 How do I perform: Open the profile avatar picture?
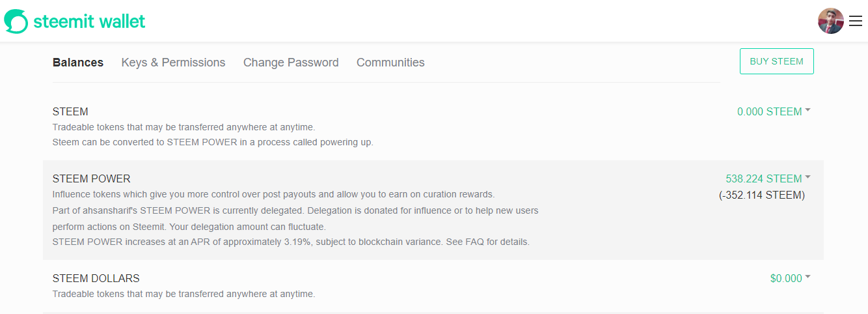830,21
